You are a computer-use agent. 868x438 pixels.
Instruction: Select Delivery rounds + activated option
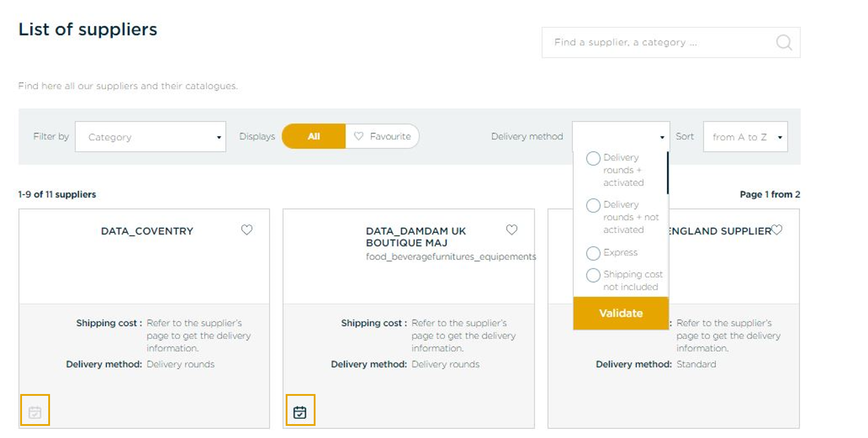pos(593,158)
